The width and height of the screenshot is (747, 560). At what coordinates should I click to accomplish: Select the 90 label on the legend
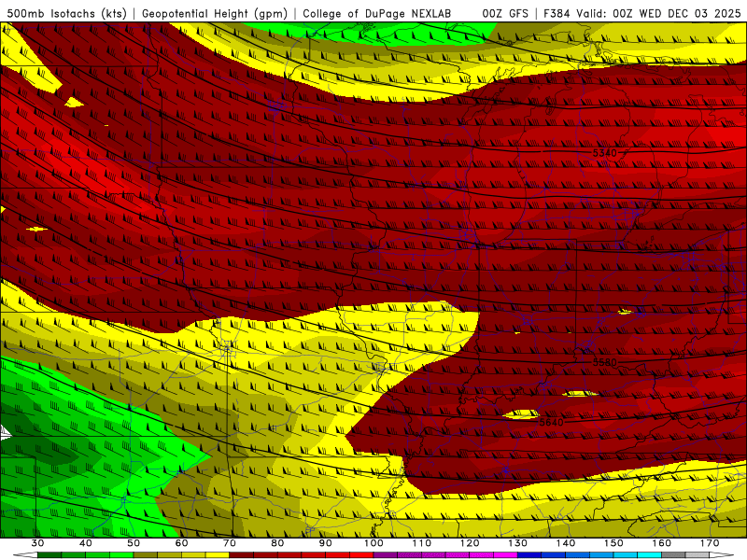pyautogui.click(x=326, y=543)
